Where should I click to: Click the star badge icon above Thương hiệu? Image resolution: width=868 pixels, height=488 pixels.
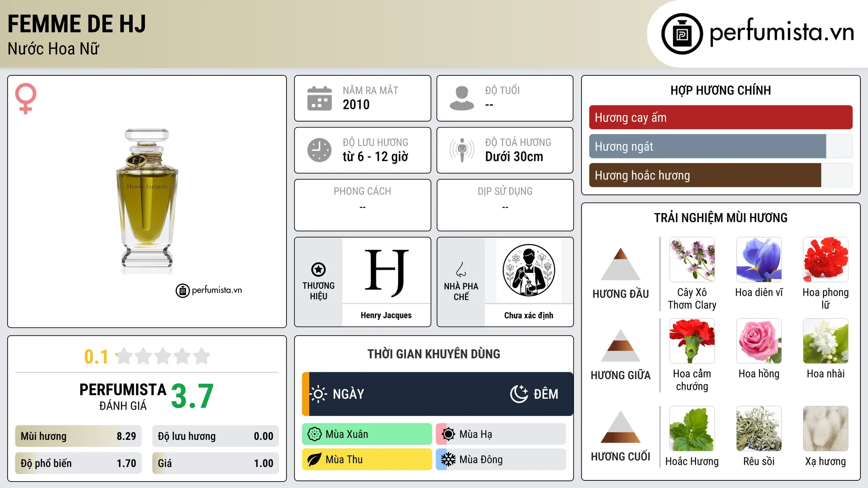[318, 269]
